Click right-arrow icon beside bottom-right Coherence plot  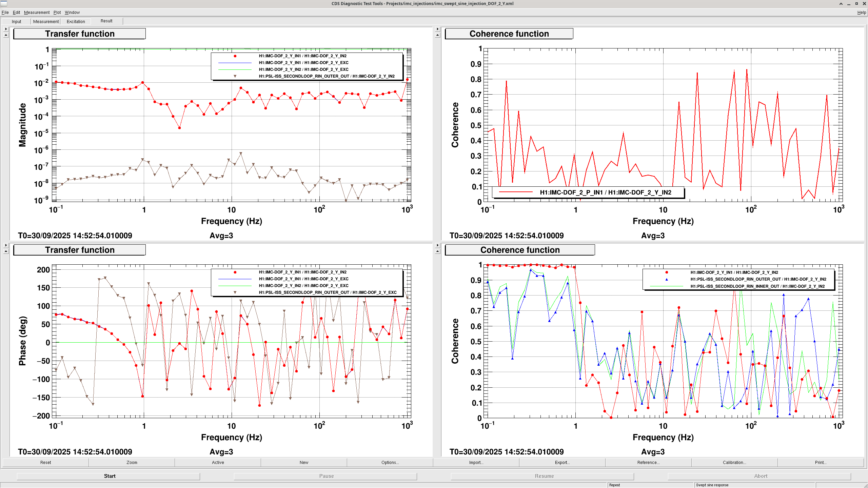[437, 245]
